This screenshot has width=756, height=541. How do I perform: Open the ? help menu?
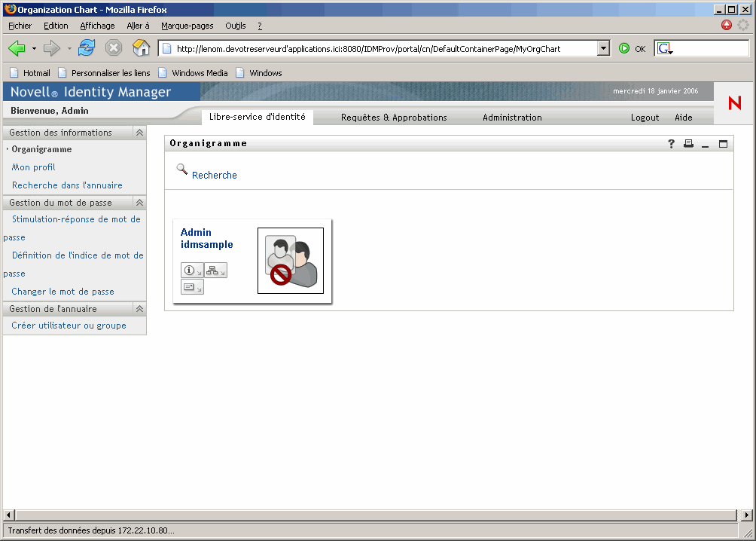[x=260, y=26]
